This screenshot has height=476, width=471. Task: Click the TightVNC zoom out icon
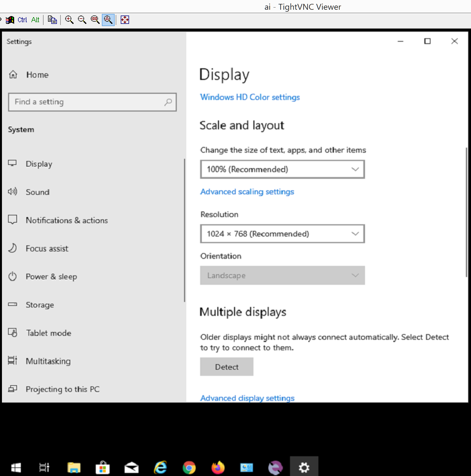(82, 20)
